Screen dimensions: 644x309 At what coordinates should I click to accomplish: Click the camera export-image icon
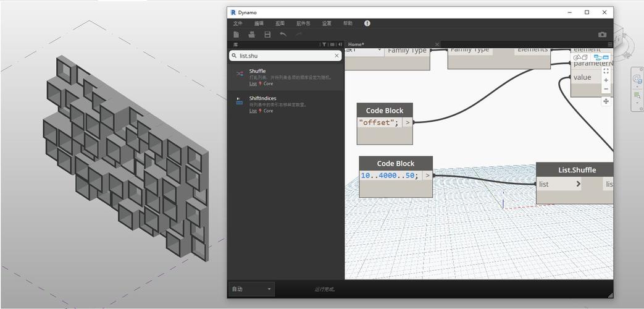(602, 35)
